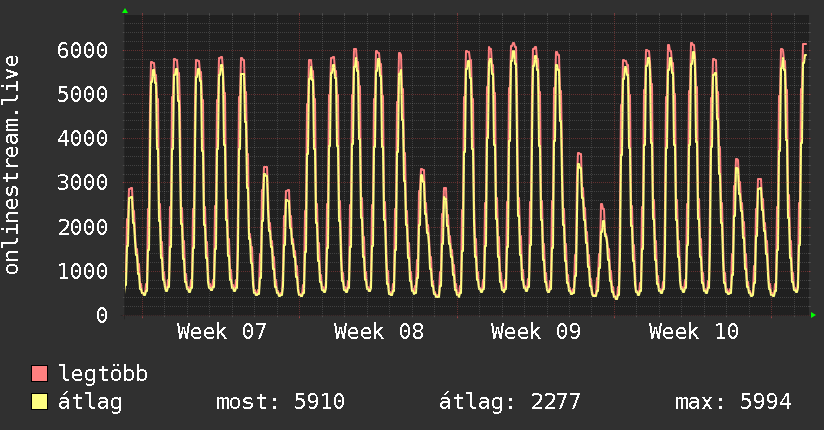Click the green arrow atop the y-axis
Viewport: 824px width, 430px height.
[125, 11]
